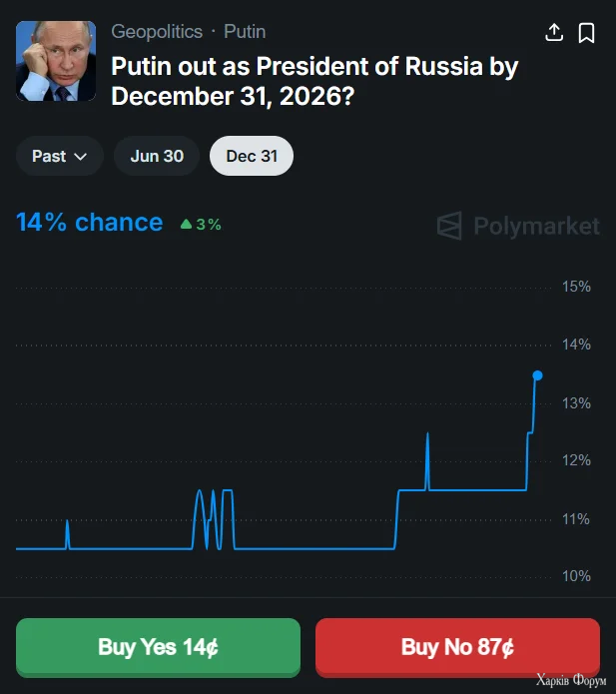
Task: Click the market question title
Action: [x=314, y=82]
